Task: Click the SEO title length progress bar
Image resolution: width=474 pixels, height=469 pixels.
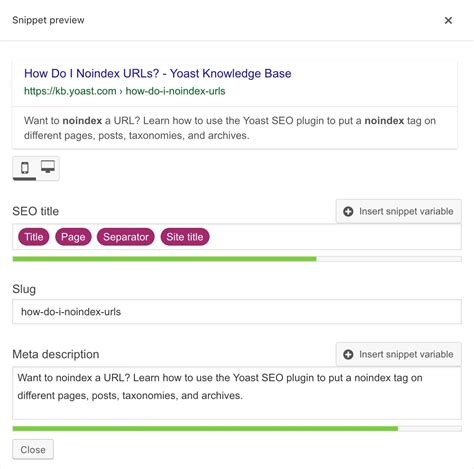Action: tap(237, 259)
